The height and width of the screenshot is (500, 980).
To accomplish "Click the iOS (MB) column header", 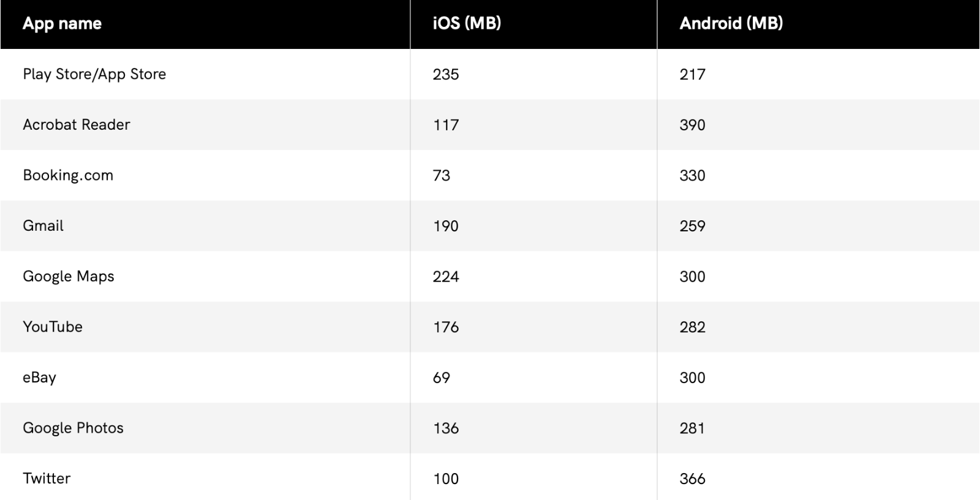I will [x=467, y=23].
